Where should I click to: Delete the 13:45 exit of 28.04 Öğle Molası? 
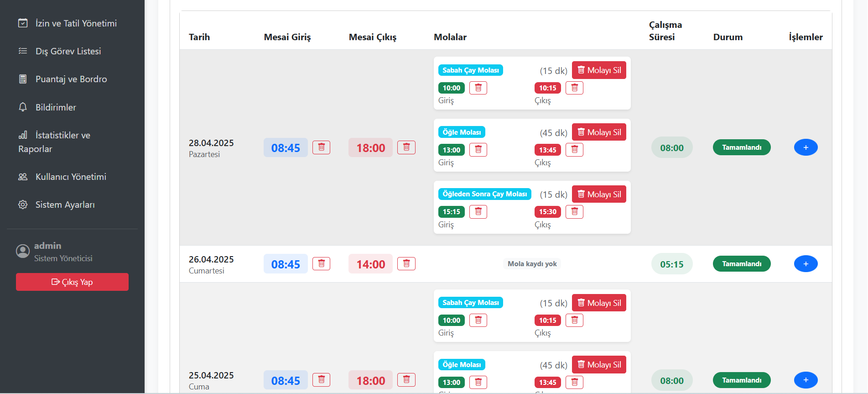[574, 150]
